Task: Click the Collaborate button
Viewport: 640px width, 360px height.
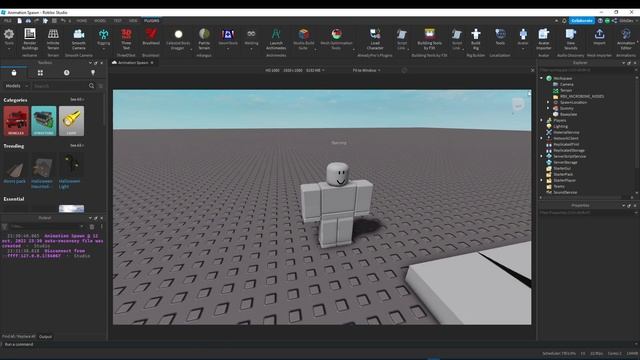Action: coord(582,20)
